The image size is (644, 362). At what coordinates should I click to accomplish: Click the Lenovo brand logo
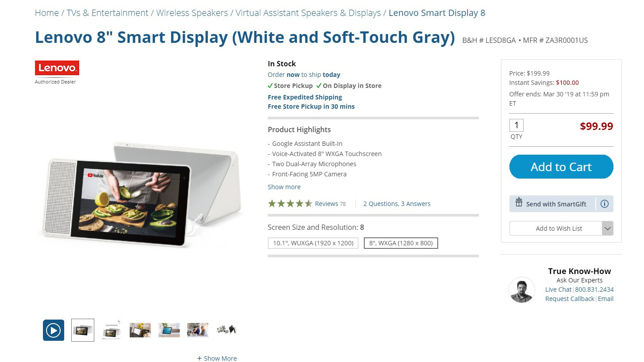[57, 68]
